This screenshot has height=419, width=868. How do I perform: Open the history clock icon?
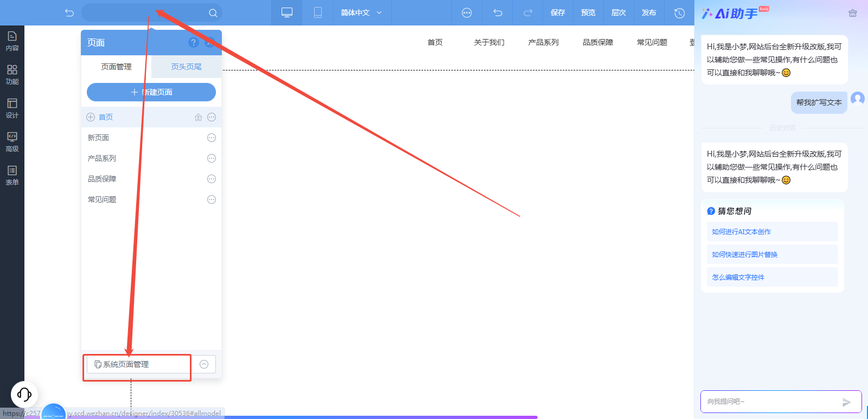click(679, 13)
